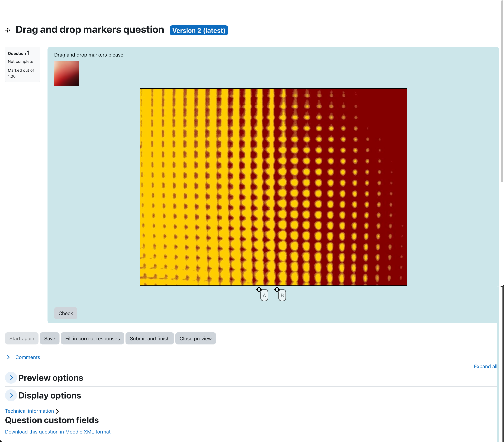Expand the Preview options chevron
This screenshot has height=442, width=504.
pyautogui.click(x=11, y=378)
